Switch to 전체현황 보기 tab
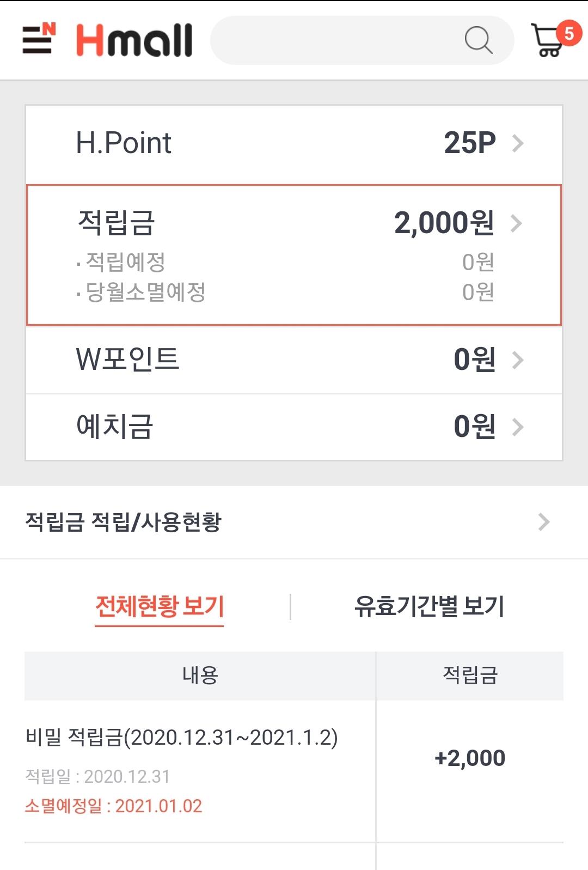Image resolution: width=588 pixels, height=870 pixels. [x=160, y=606]
